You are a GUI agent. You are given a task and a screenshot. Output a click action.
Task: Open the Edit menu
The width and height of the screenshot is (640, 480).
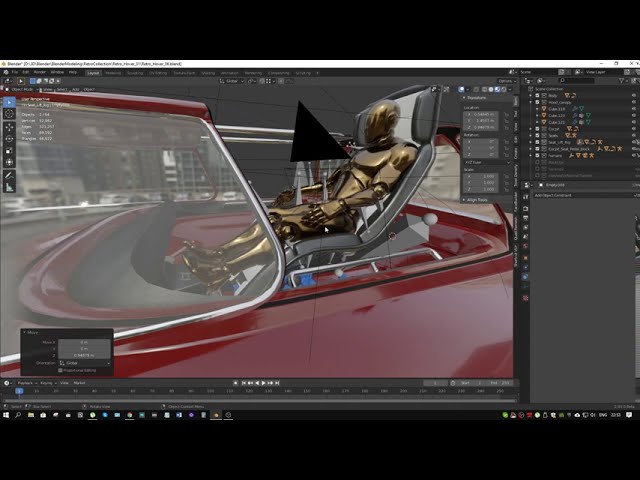pyautogui.click(x=25, y=72)
